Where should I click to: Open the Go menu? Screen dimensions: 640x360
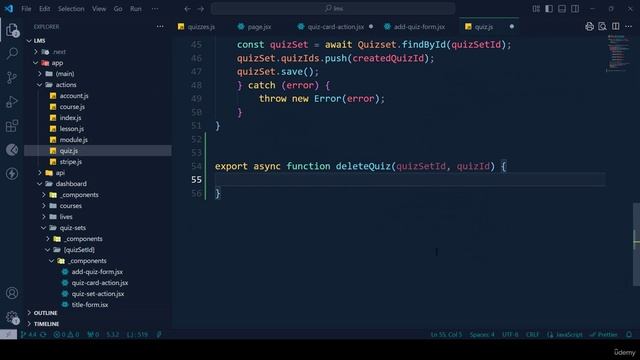pyautogui.click(x=118, y=9)
